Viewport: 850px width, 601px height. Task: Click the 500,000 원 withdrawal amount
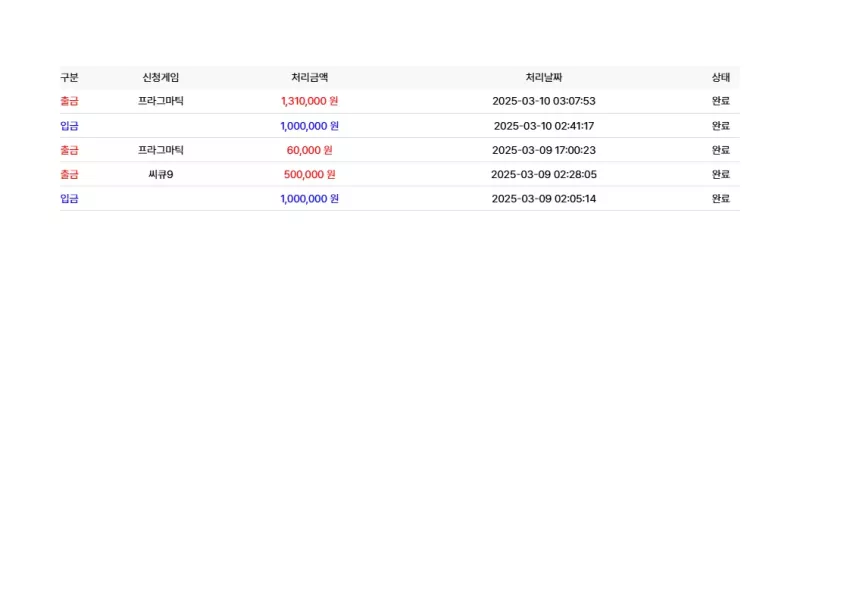coord(310,175)
